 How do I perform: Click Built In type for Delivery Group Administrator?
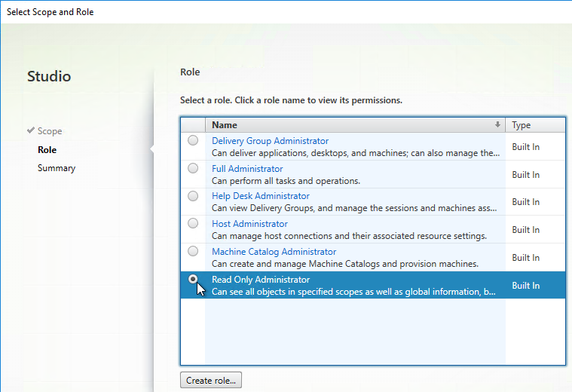(x=526, y=147)
